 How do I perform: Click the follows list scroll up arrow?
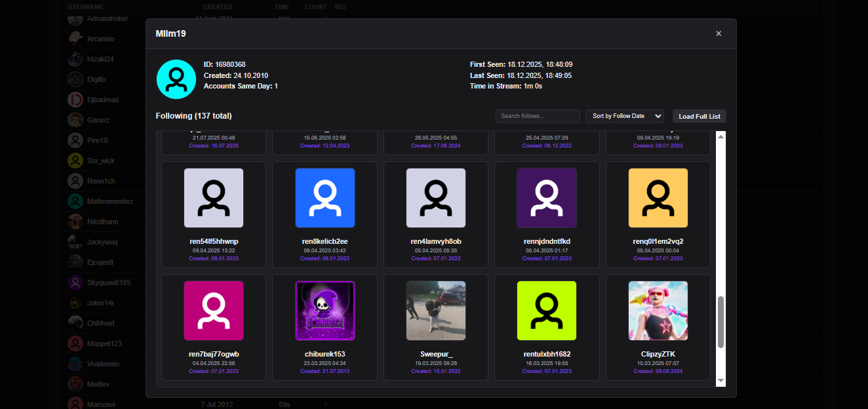(x=720, y=136)
